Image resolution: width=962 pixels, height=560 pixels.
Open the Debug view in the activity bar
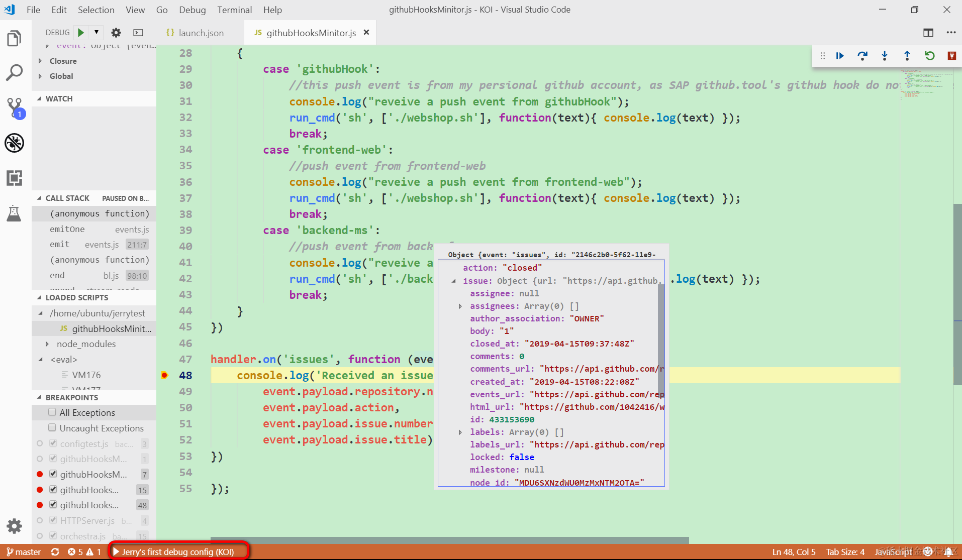14,143
